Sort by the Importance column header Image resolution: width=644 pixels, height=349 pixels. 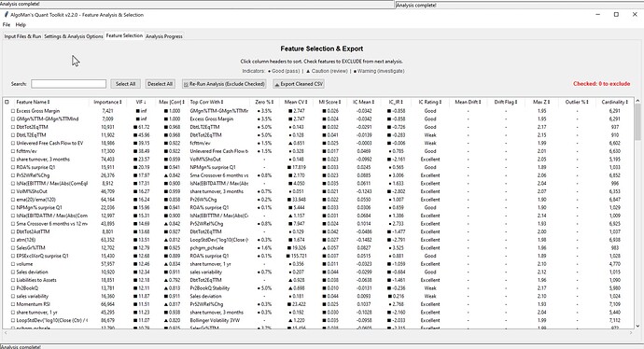[x=107, y=102]
